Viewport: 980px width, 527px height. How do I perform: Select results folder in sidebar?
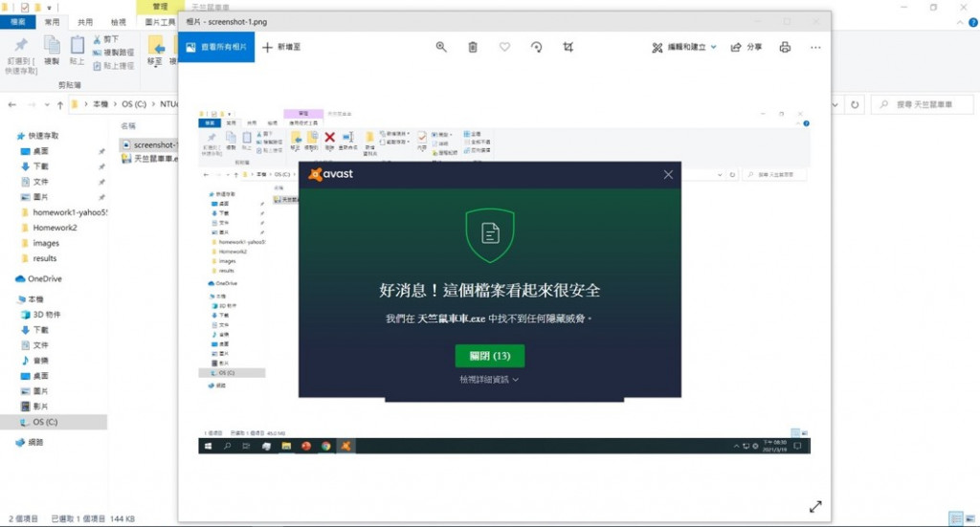coord(38,258)
